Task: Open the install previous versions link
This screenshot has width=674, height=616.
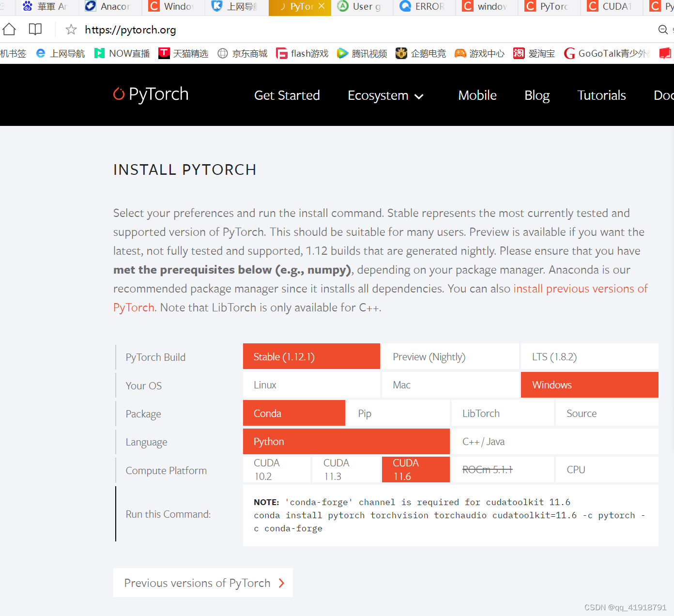Action: (x=581, y=289)
